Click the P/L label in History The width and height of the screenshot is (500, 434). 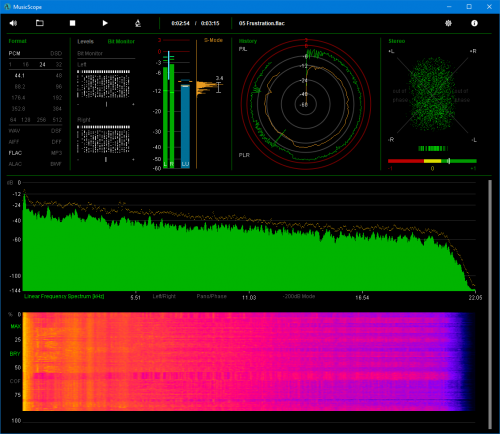tap(243, 49)
